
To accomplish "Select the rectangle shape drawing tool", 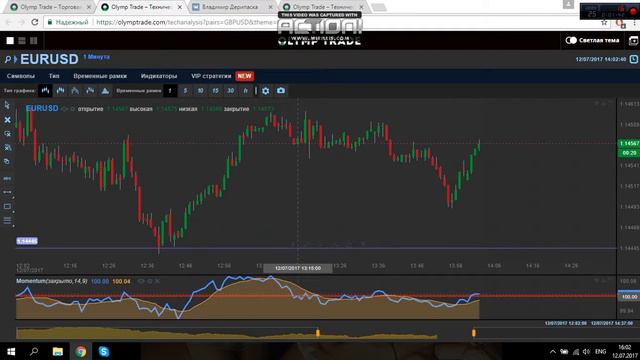I will click(7, 206).
